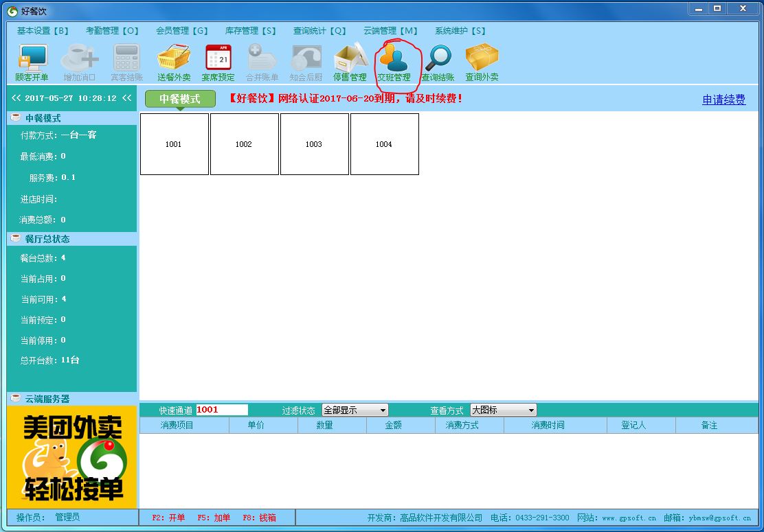Click the 消费项目 column header
Screen dimensions: 764x532
(x=185, y=426)
